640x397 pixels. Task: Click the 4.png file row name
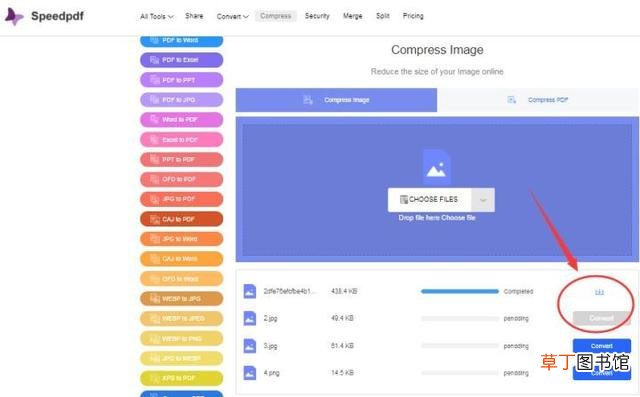coord(271,373)
